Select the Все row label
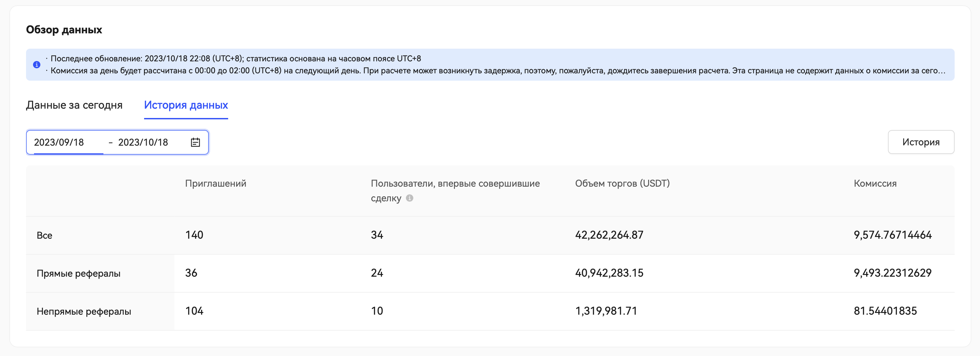Screen dimensions: 980x356 (44, 235)
